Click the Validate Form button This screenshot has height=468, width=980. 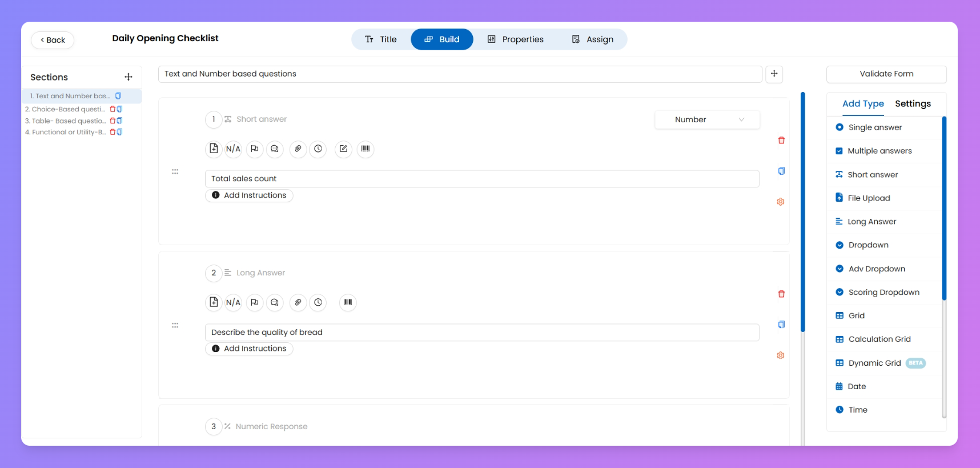click(x=886, y=74)
